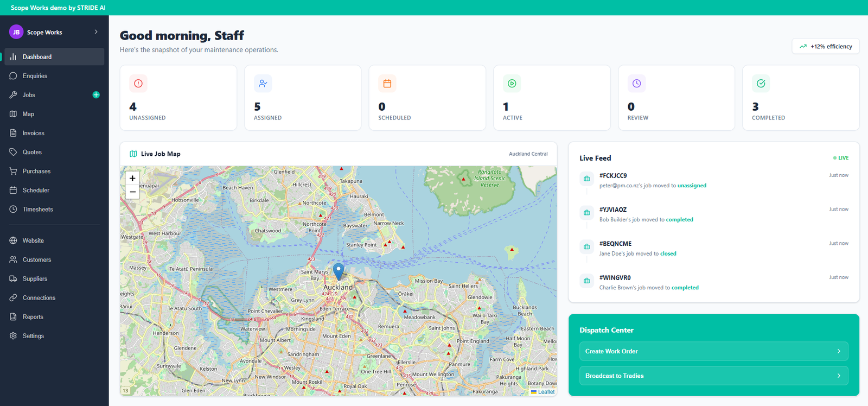
Task: Click the Create Work Order button
Action: coord(714,351)
